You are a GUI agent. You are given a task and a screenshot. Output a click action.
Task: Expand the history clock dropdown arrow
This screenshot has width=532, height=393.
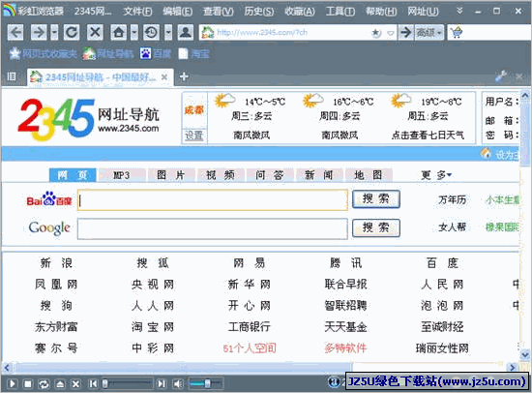point(168,33)
